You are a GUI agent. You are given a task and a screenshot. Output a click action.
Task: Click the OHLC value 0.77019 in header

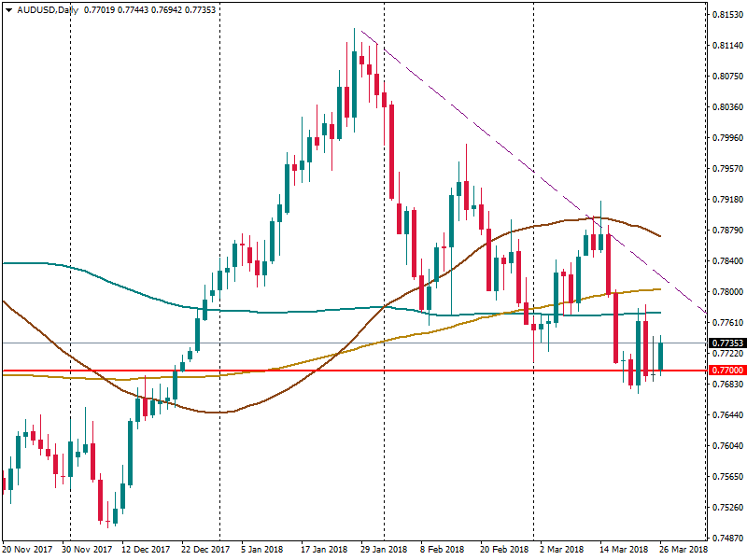pos(102,9)
